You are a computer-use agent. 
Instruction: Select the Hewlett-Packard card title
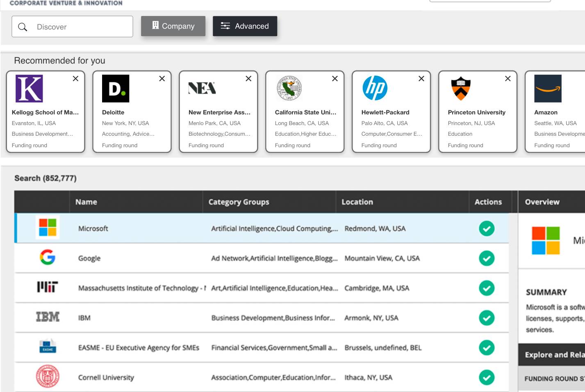(x=385, y=112)
